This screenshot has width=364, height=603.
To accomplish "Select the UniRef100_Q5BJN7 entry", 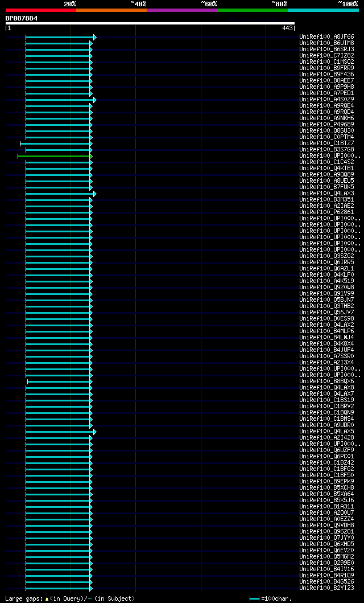I will 327,300.
